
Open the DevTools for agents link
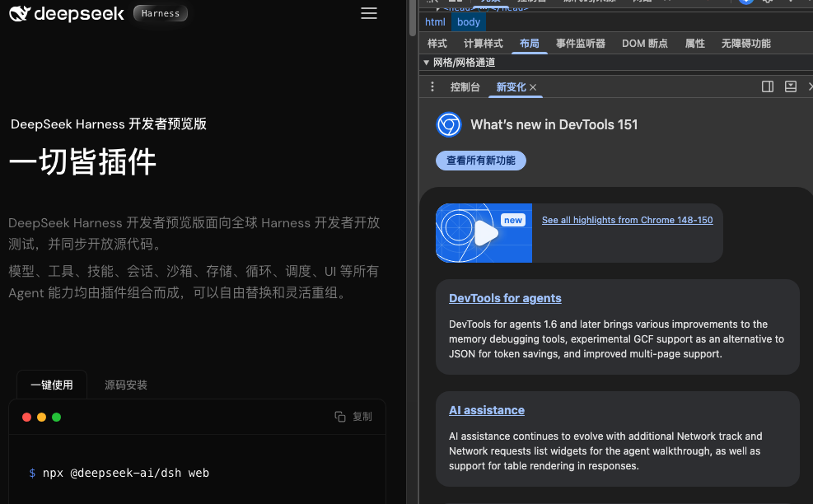coord(505,298)
